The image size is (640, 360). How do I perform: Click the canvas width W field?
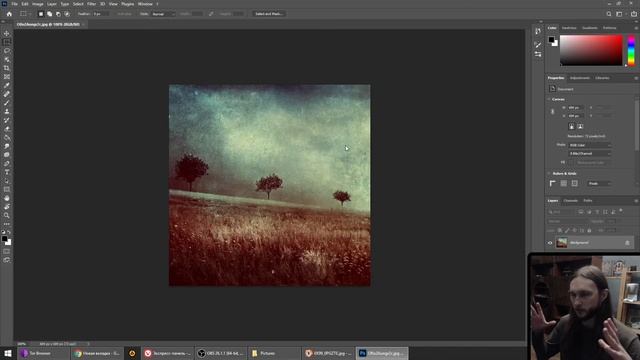[576, 107]
